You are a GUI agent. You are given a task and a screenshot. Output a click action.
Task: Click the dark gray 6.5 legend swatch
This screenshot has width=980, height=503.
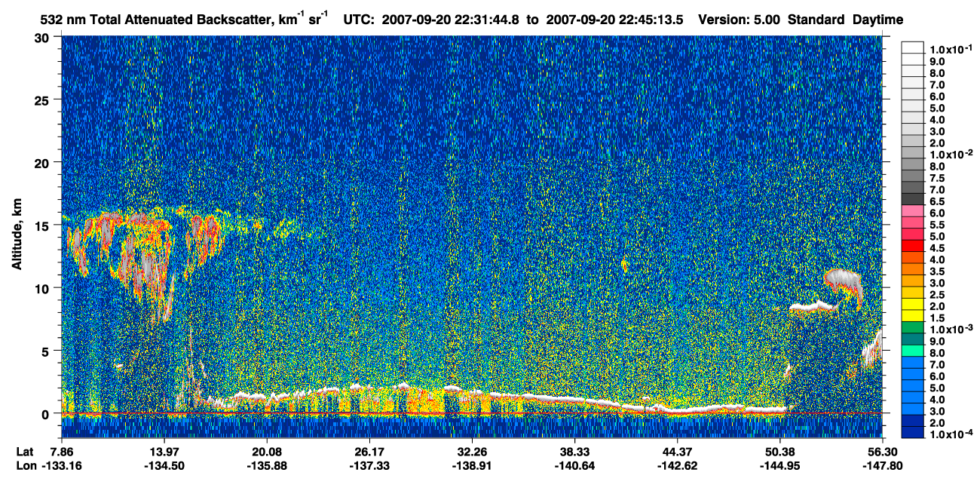(x=912, y=201)
